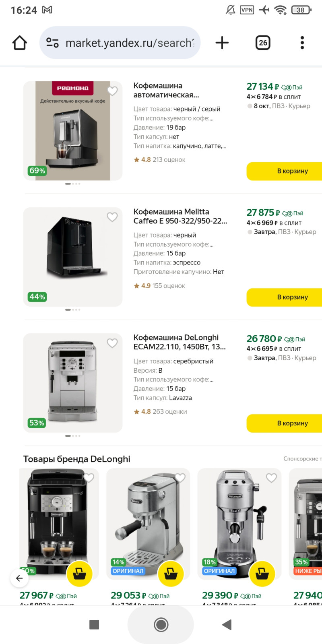Open a new tab with plus icon
The image size is (322, 644).
[222, 43]
